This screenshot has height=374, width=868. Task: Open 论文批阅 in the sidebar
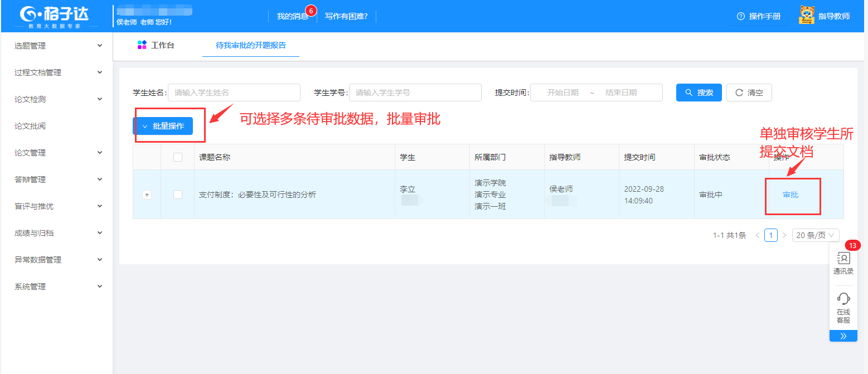pos(30,126)
